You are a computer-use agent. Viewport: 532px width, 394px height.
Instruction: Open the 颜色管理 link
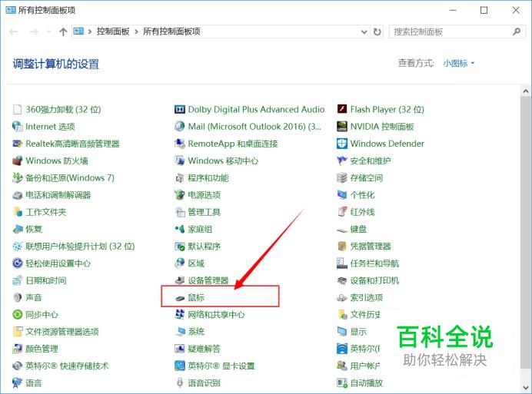coord(42,349)
